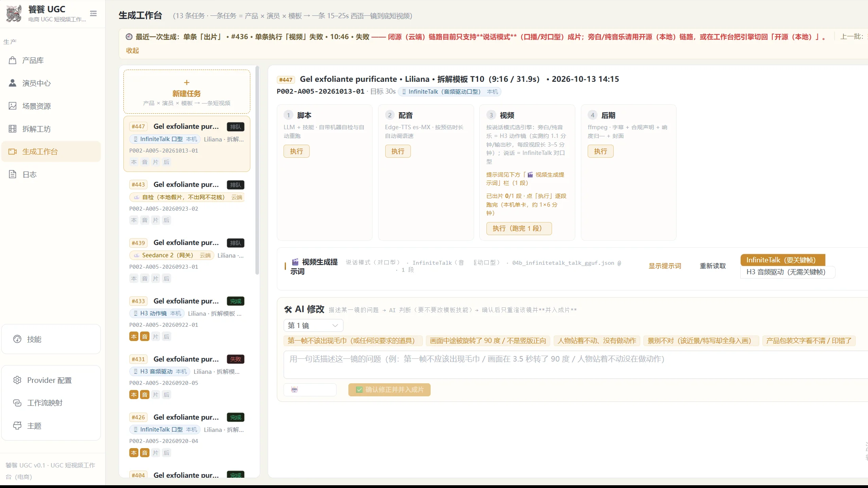
Task: Click the 主题 icon in the sidebar
Action: click(17, 426)
